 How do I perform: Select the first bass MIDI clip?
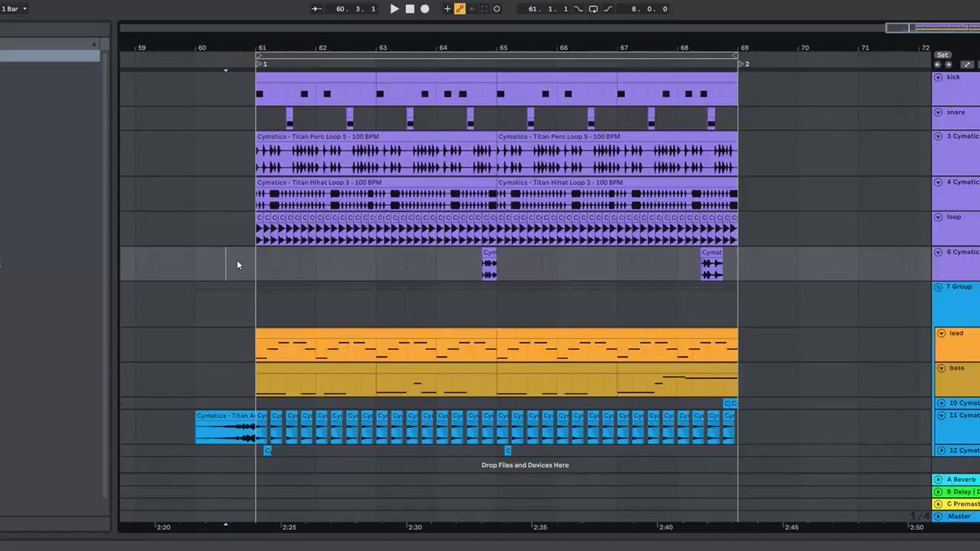click(315, 380)
